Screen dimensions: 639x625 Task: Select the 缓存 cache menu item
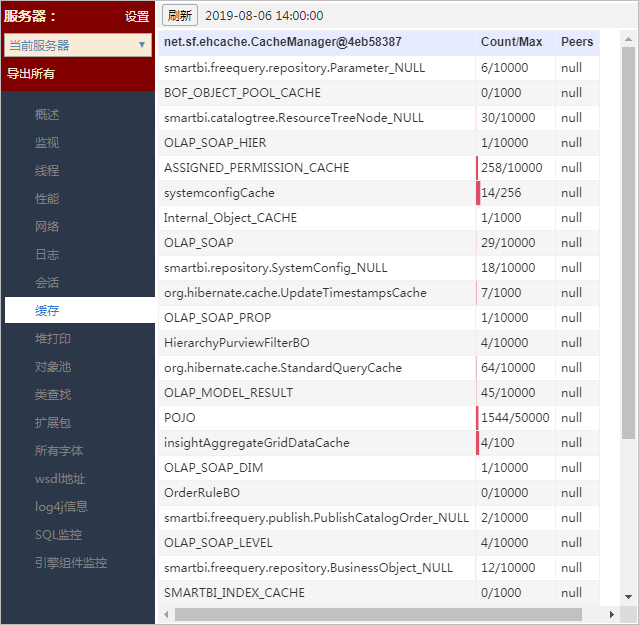click(80, 310)
